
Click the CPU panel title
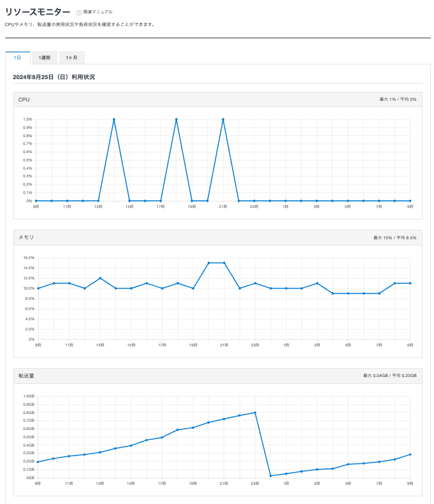(x=24, y=100)
